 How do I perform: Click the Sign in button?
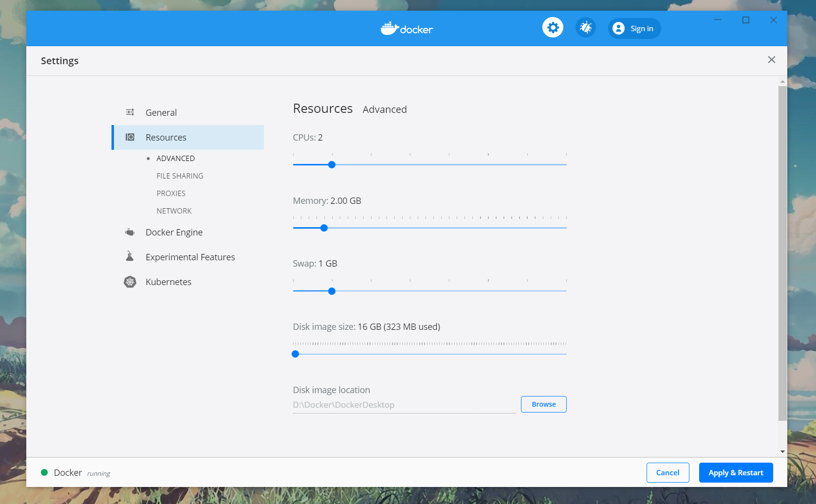[634, 28]
